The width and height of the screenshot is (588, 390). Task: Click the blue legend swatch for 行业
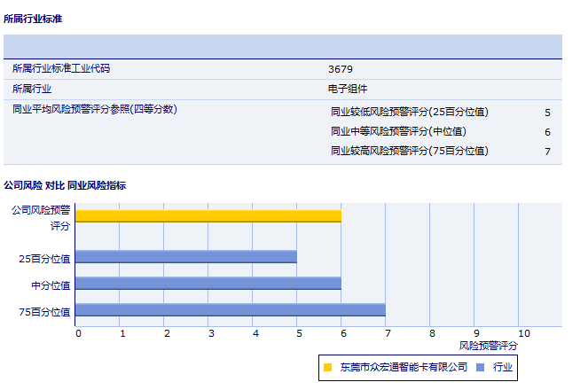tap(480, 367)
